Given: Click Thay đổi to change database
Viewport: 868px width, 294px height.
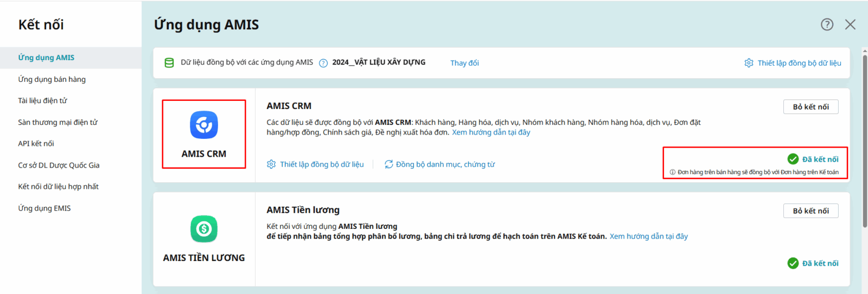Looking at the screenshot, I should pos(464,63).
